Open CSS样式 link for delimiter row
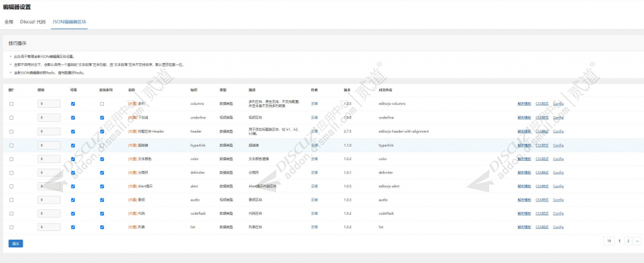 tap(541, 173)
